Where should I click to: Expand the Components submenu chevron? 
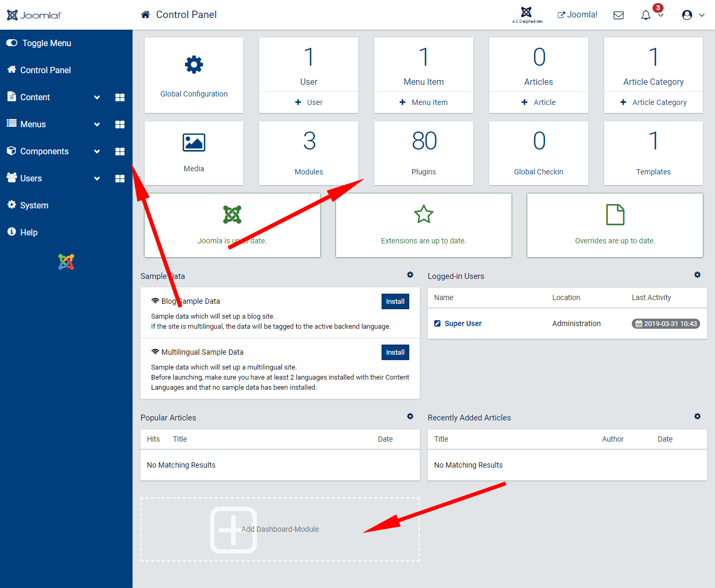[97, 151]
